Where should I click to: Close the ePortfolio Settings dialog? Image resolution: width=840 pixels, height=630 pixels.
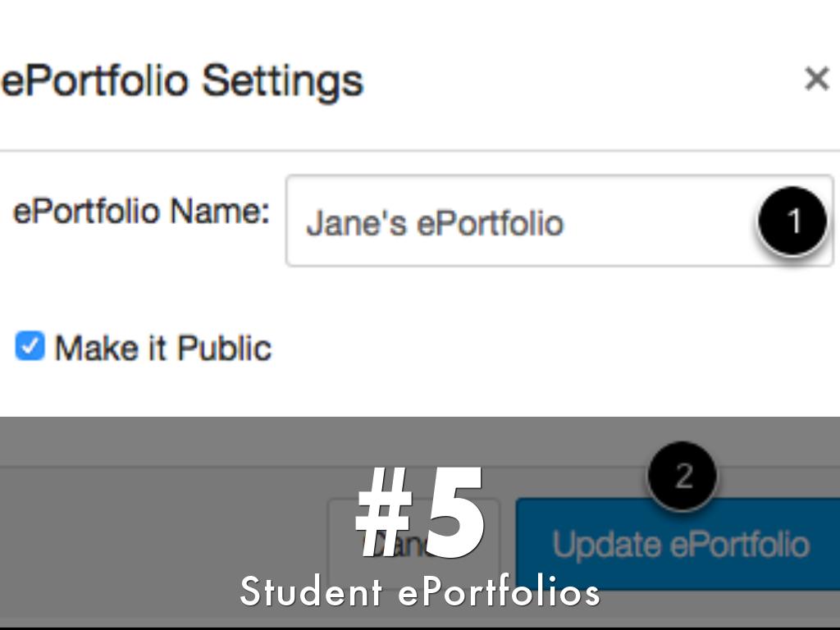[x=816, y=80]
